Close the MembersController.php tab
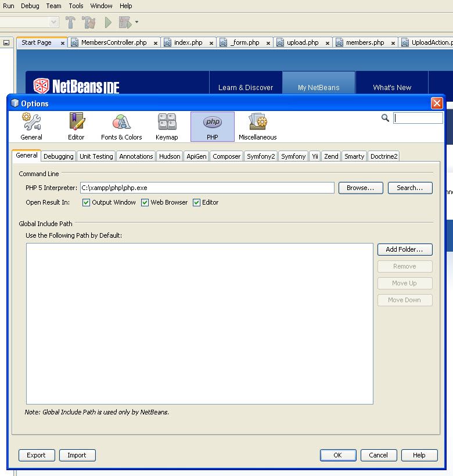This screenshot has height=476, width=453. pyautogui.click(x=155, y=43)
